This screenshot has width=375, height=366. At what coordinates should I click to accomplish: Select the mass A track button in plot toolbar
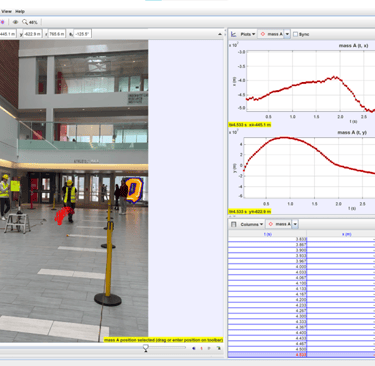coord(271,34)
